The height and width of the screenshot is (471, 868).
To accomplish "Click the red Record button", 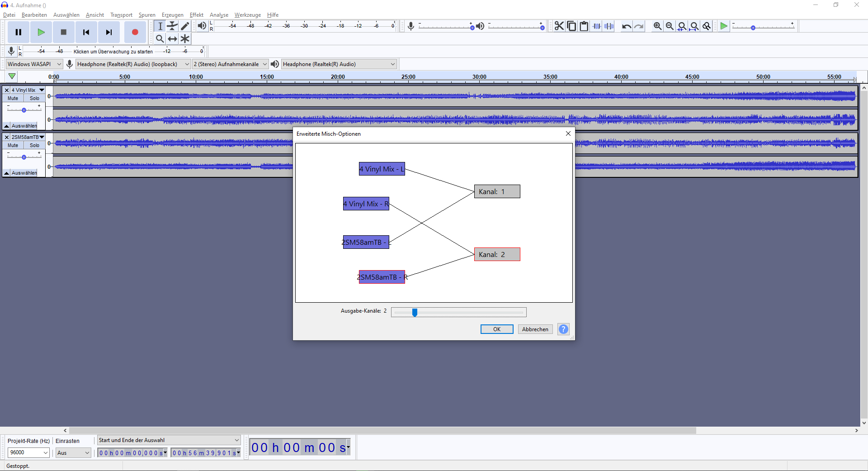I will (135, 32).
